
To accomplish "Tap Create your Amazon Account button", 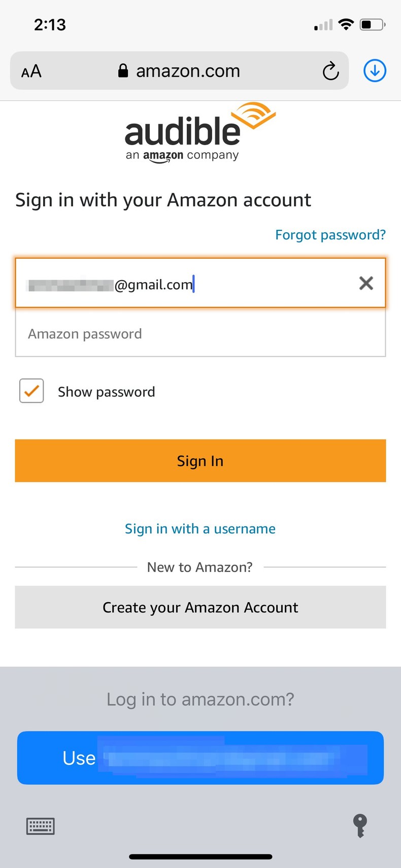I will [x=200, y=607].
